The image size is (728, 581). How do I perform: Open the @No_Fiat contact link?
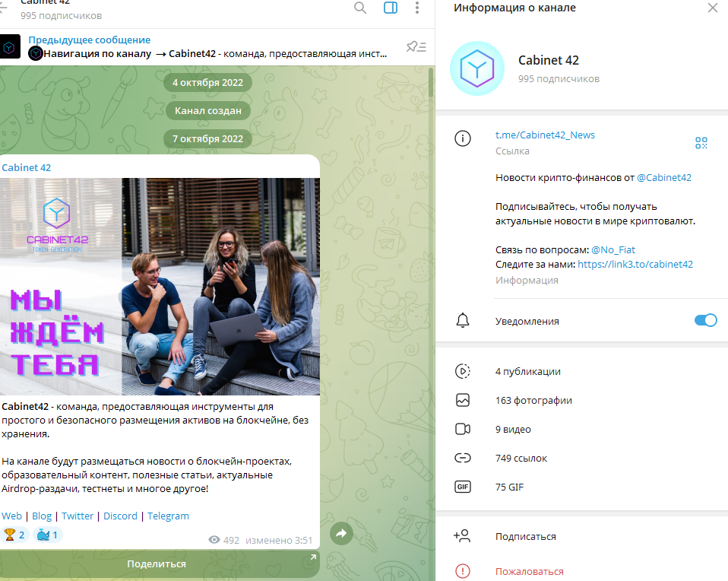(x=612, y=249)
